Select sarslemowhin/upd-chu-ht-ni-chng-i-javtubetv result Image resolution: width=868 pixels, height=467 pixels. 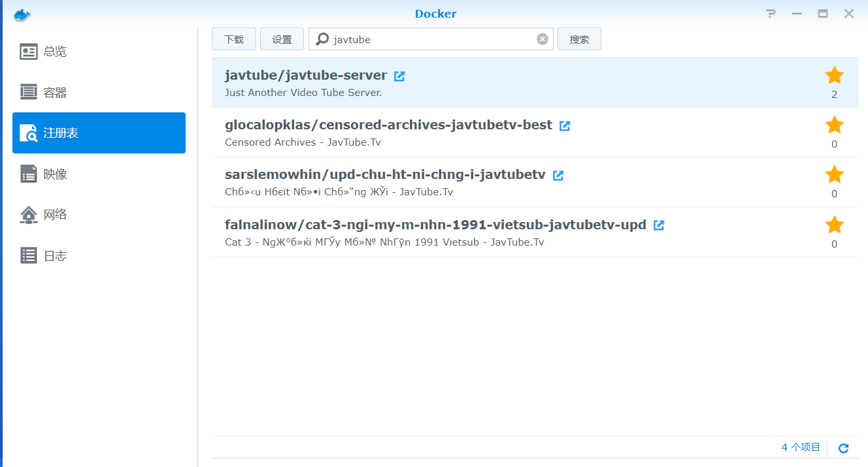[x=535, y=182]
